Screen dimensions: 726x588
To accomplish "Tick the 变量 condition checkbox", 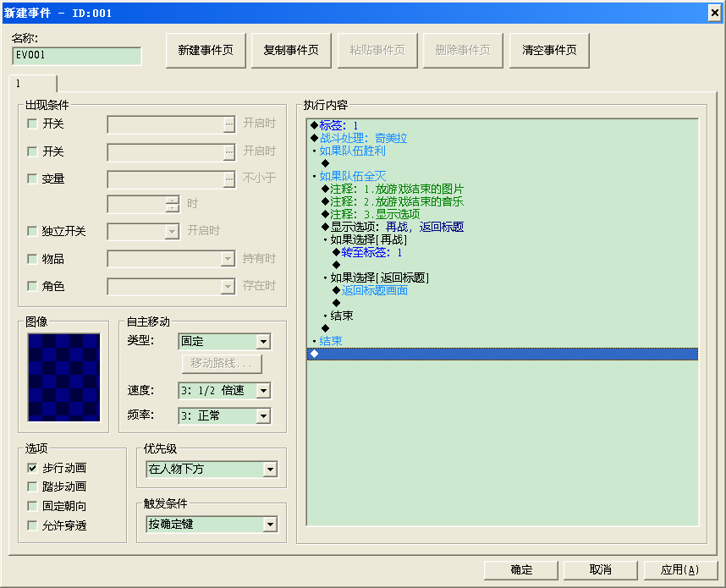I will click(32, 179).
